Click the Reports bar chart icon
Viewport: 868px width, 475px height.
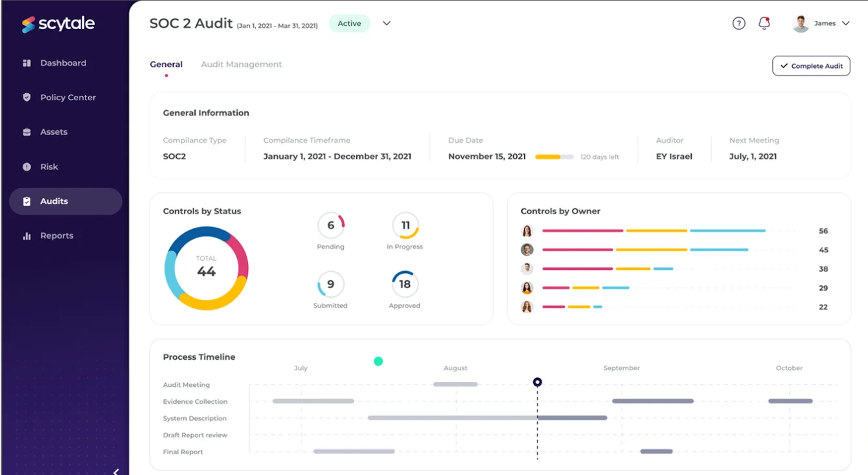coord(27,236)
